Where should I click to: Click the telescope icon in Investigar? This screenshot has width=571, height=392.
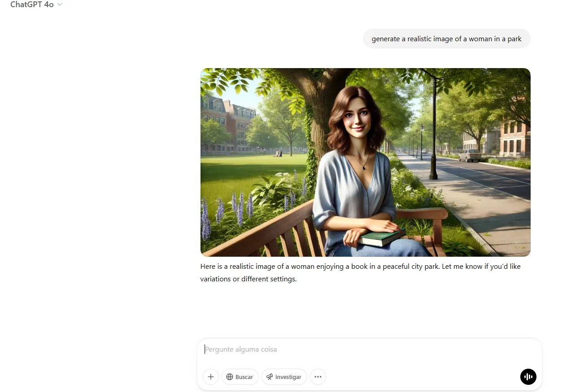click(x=270, y=377)
